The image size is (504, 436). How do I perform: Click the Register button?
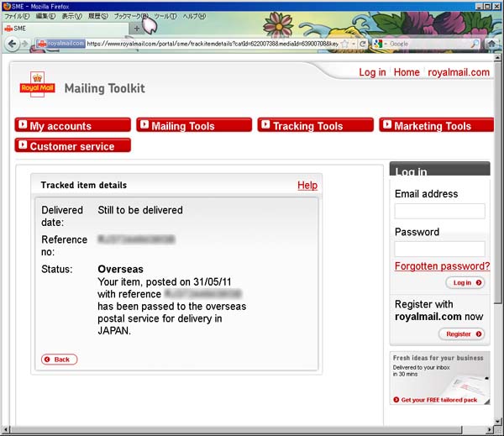tap(461, 334)
